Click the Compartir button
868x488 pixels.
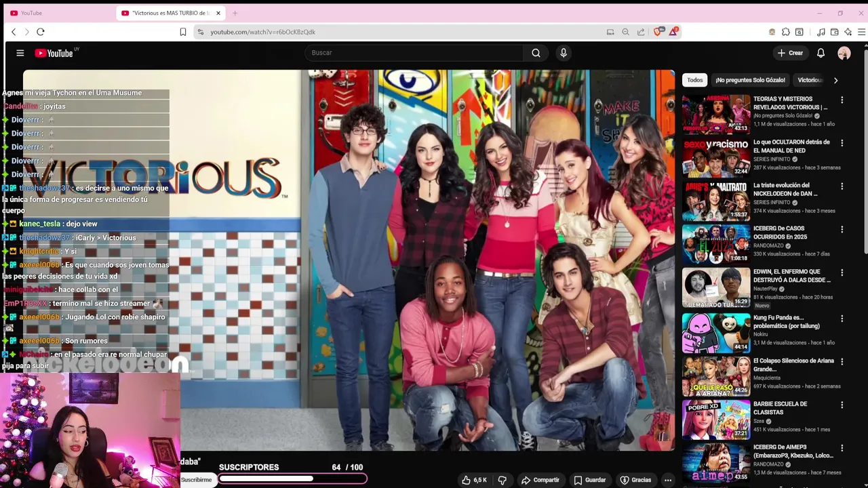coord(540,480)
